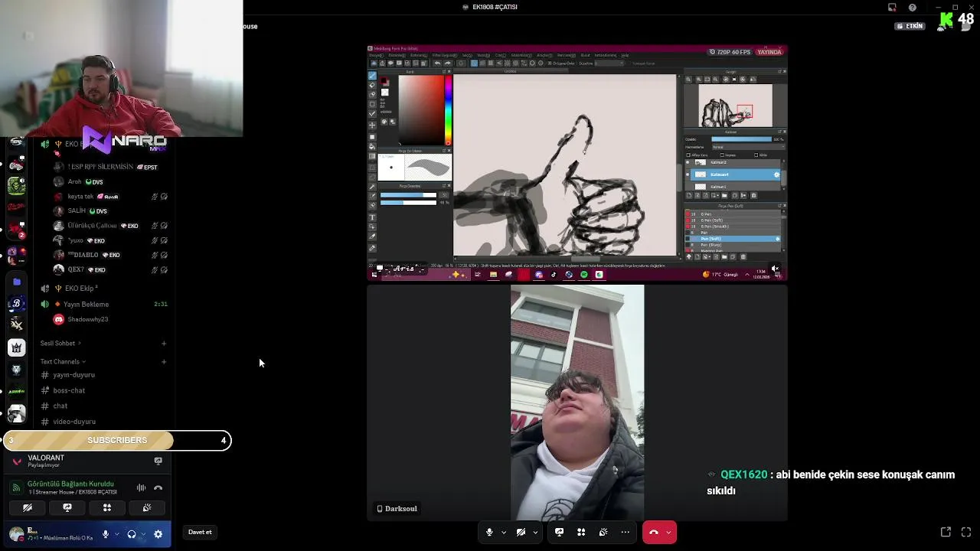
Task: Open mic input options arrow in user panel
Action: [116, 534]
